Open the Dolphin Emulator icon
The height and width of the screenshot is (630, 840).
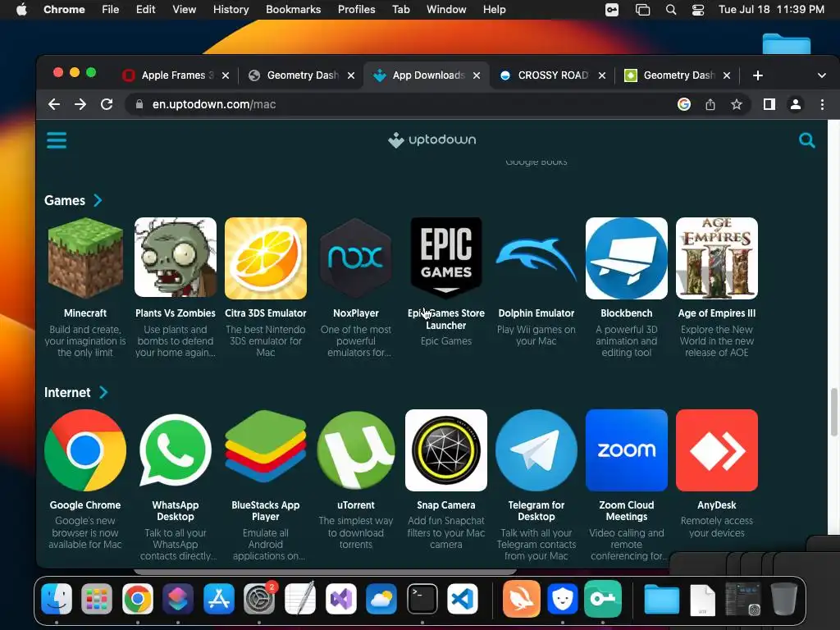pos(536,260)
